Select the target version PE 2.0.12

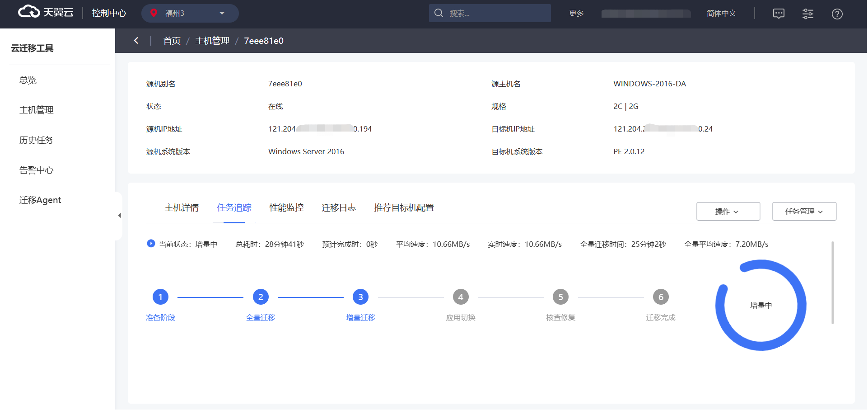click(x=629, y=151)
